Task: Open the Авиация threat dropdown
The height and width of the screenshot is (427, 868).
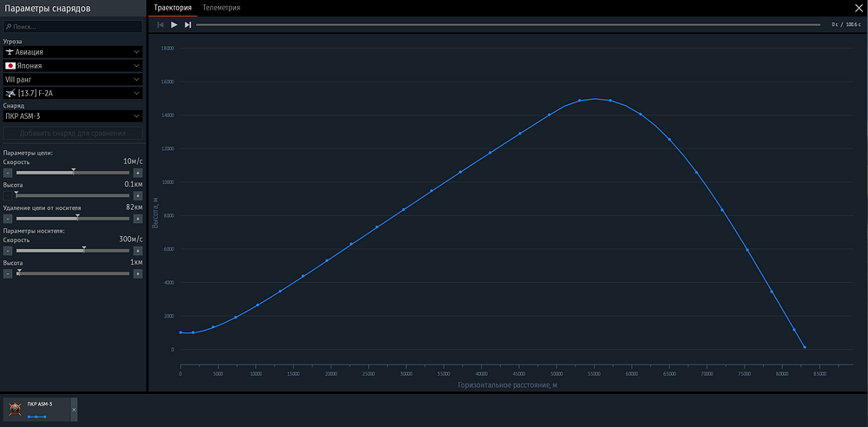Action: (x=73, y=52)
